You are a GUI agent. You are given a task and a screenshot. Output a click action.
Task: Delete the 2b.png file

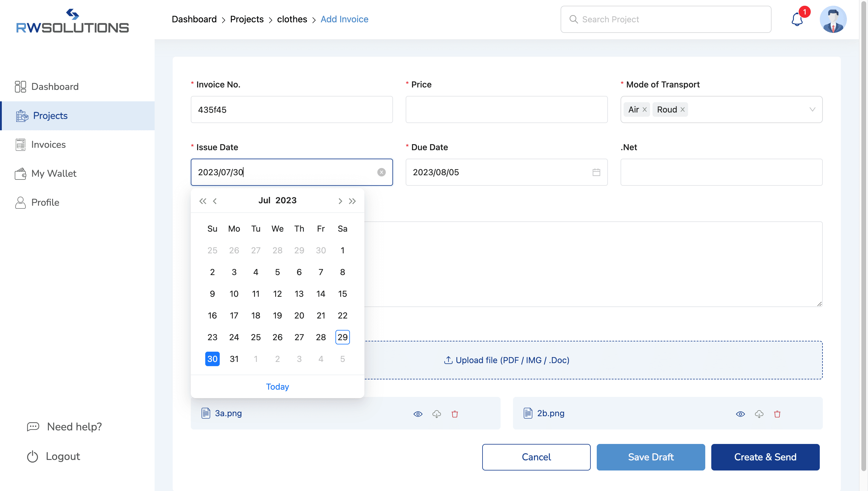777,414
